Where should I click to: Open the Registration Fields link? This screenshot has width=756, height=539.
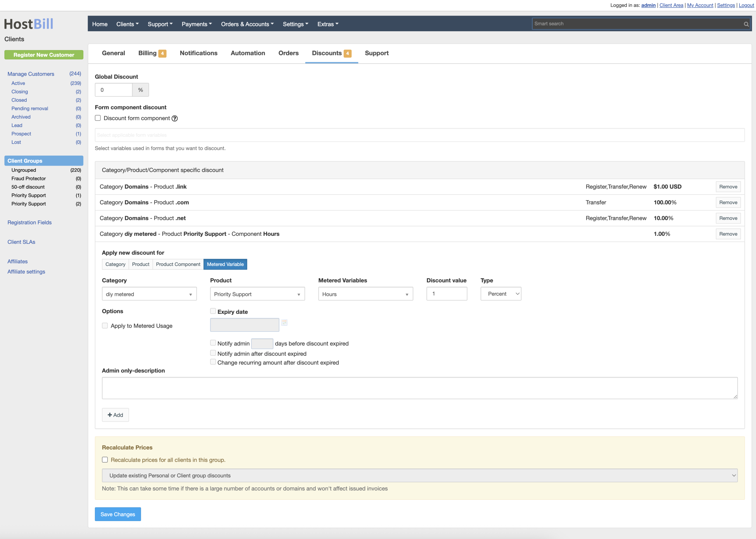30,222
